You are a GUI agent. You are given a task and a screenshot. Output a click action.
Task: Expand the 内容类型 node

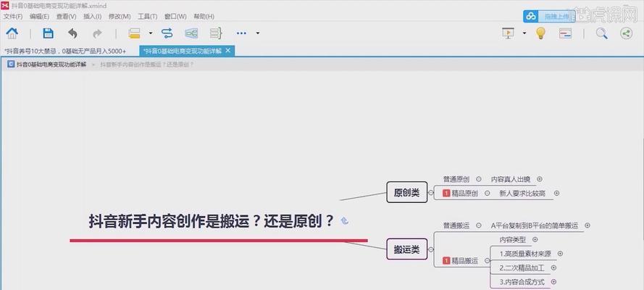(x=535, y=239)
